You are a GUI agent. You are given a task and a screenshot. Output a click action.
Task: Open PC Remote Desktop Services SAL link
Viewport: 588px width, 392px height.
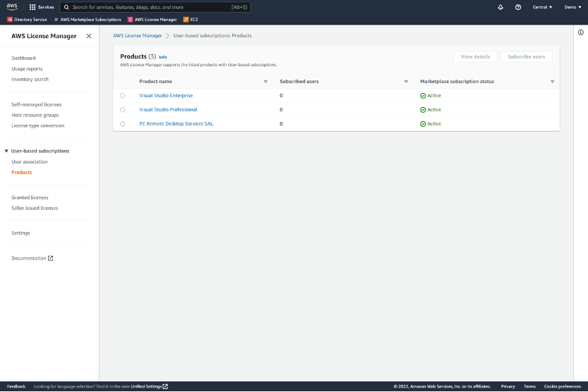click(x=176, y=124)
